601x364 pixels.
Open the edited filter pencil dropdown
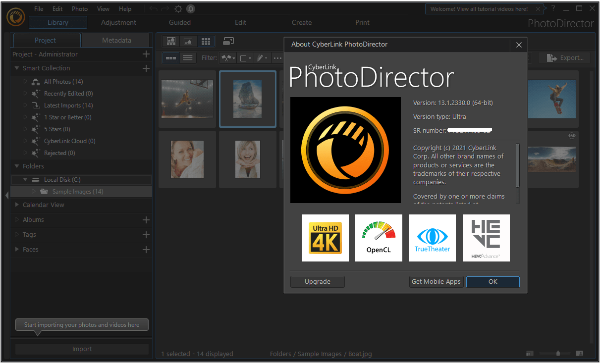tap(262, 58)
